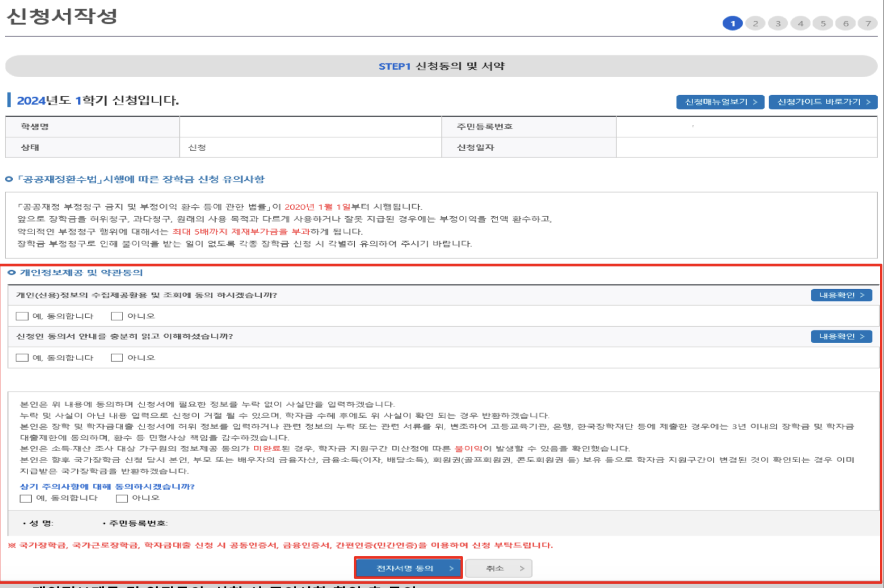Select step 2 progress indicator

pyautogui.click(x=755, y=23)
